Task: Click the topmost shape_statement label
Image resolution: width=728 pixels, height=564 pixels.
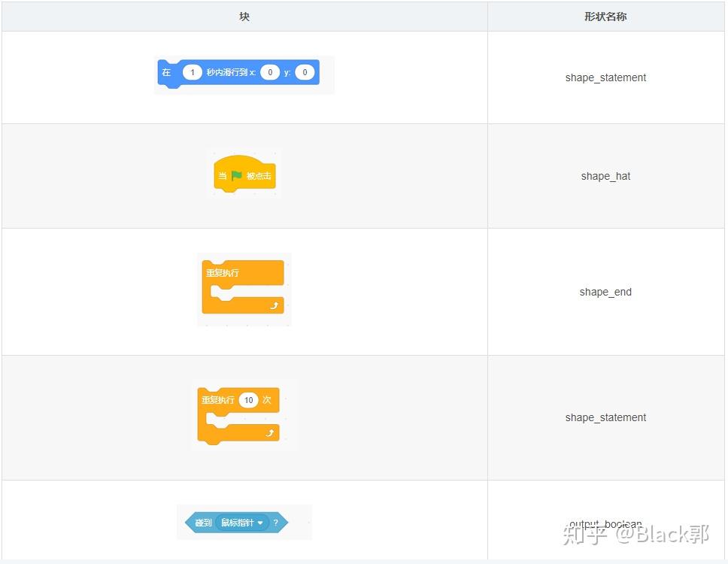Action: point(606,77)
